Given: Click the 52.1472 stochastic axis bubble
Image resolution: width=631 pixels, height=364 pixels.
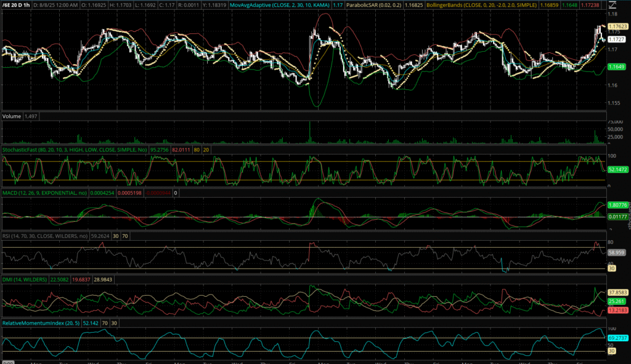Looking at the screenshot, I should 617,170.
